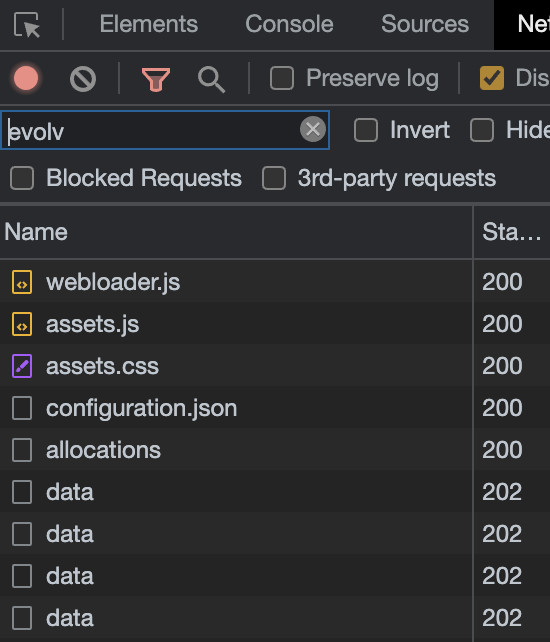The image size is (550, 642).
Task: Click the assets.js script icon
Action: pyautogui.click(x=22, y=324)
